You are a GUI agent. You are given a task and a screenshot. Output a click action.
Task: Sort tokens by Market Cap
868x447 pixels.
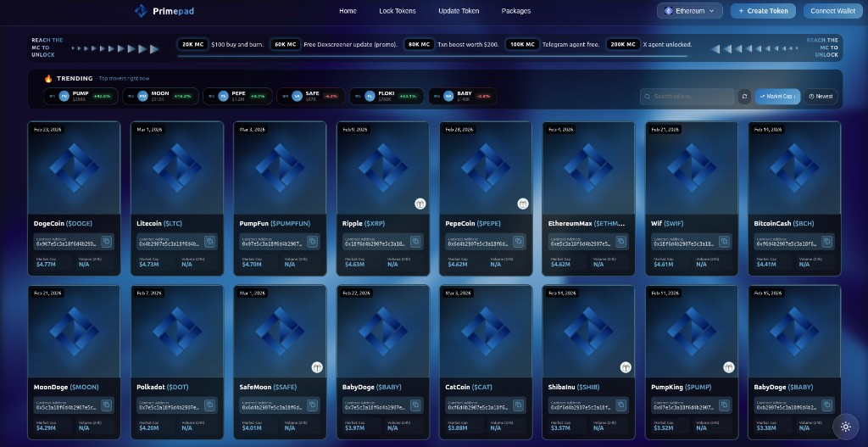pos(778,97)
